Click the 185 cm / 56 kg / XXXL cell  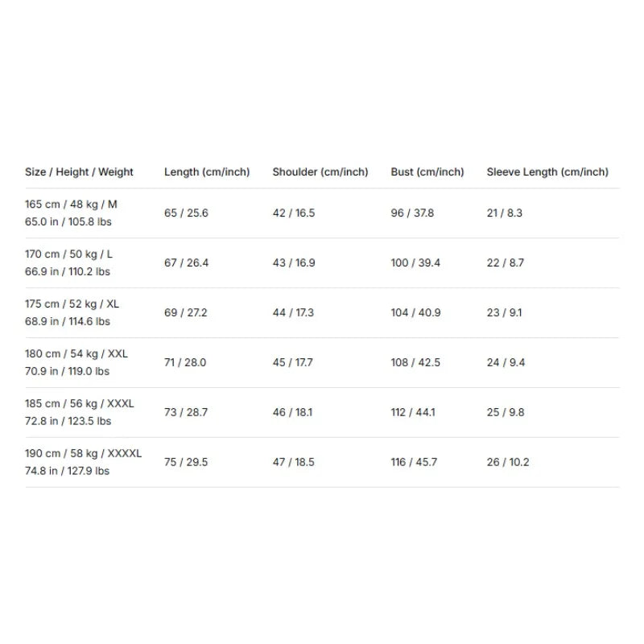coord(79,412)
